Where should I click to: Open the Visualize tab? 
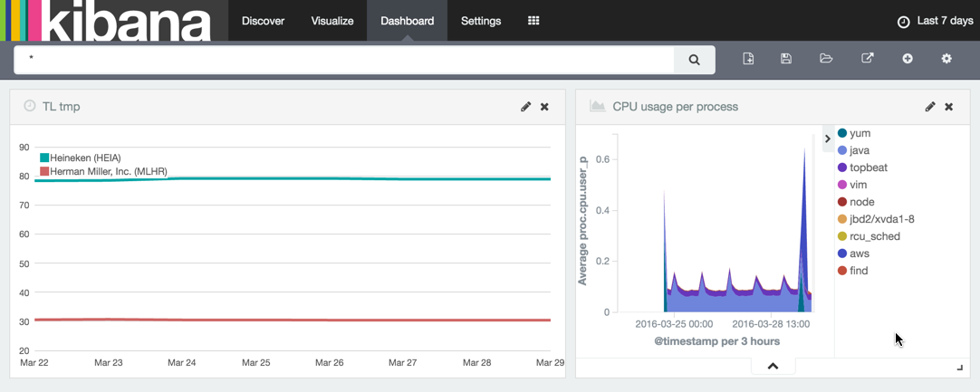(x=332, y=21)
